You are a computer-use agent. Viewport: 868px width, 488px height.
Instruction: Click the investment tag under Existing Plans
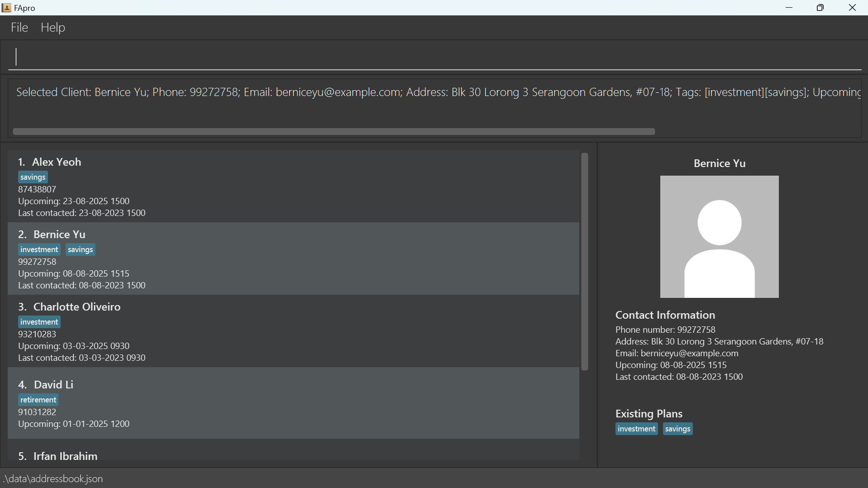tap(636, 429)
